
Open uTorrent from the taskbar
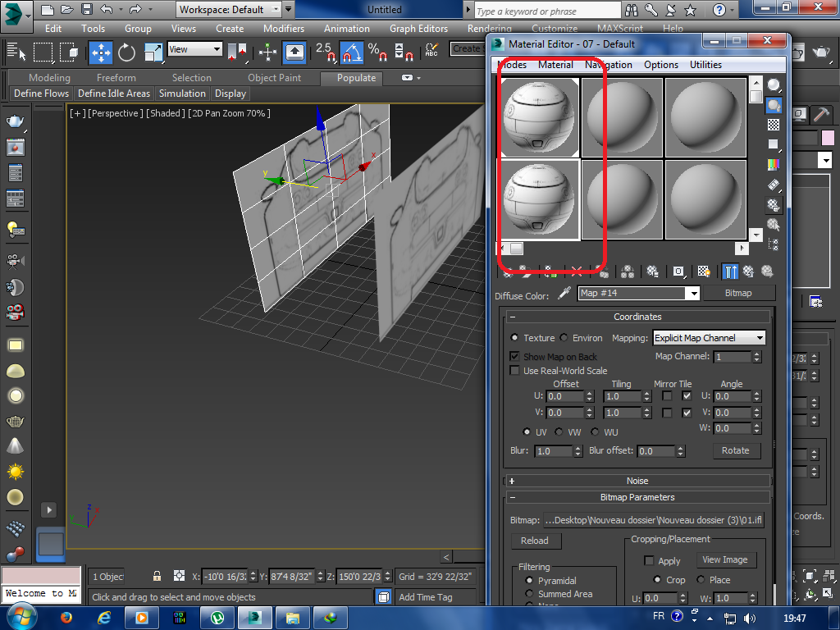pos(217,618)
